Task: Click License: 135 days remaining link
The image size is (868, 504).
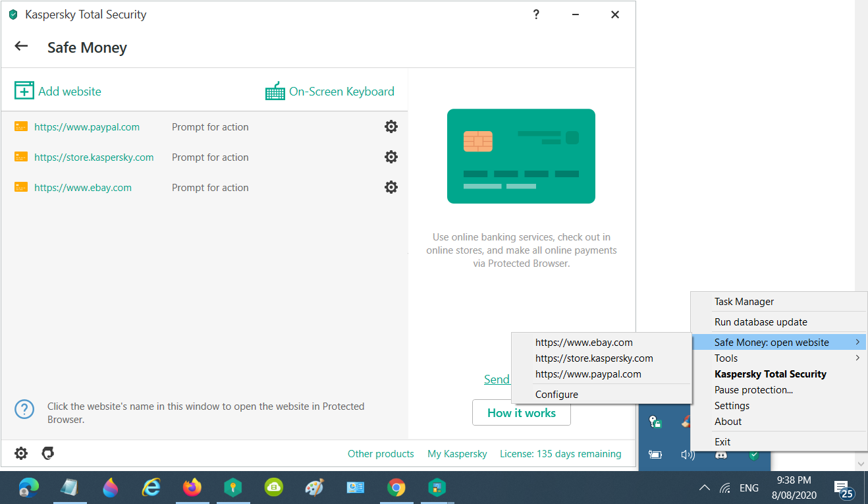Action: pos(560,453)
